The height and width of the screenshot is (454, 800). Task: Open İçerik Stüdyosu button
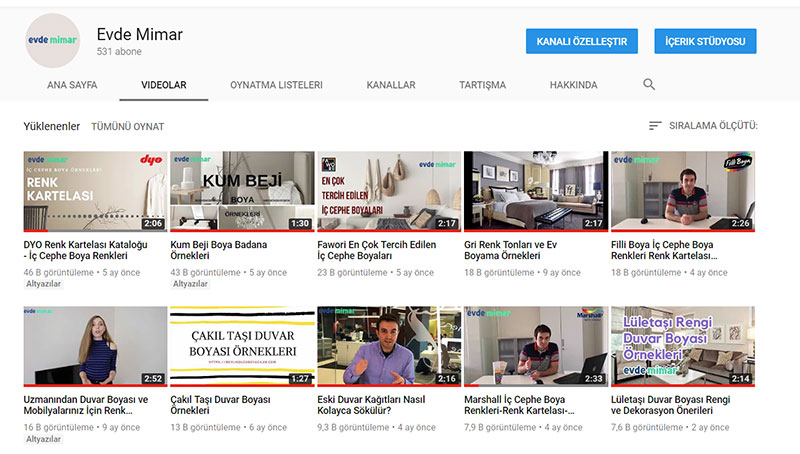(x=705, y=41)
